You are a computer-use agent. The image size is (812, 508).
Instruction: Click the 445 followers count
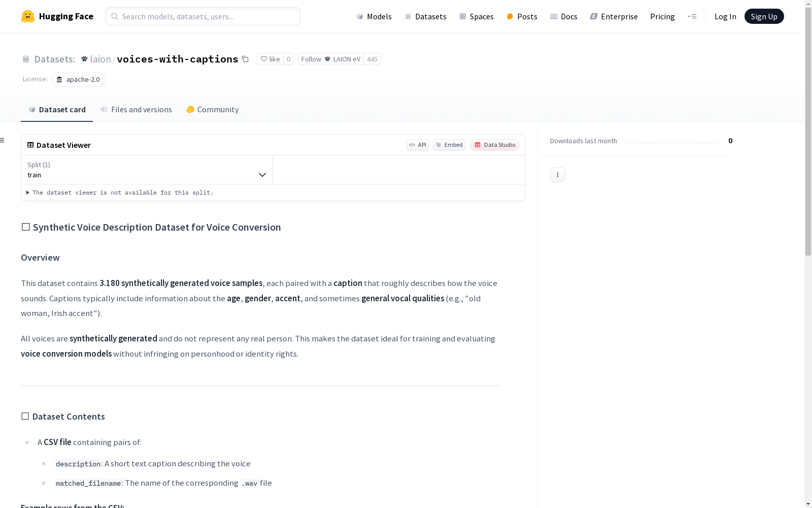373,59
